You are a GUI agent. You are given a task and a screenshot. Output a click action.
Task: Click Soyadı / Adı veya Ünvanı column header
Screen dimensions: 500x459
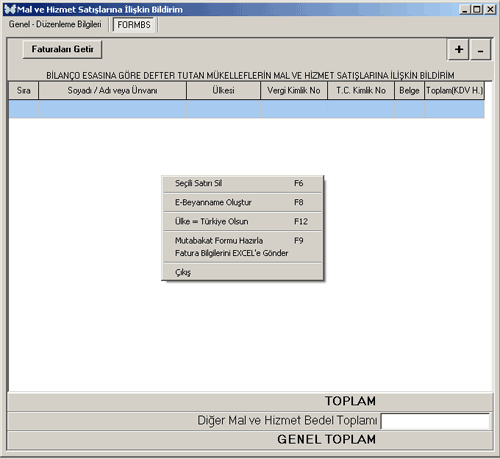tap(112, 90)
